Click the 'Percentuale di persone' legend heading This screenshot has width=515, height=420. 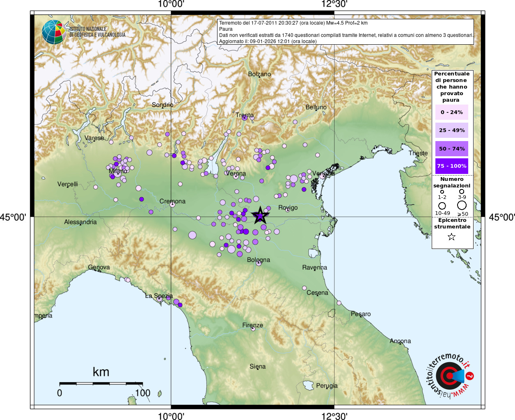point(451,87)
